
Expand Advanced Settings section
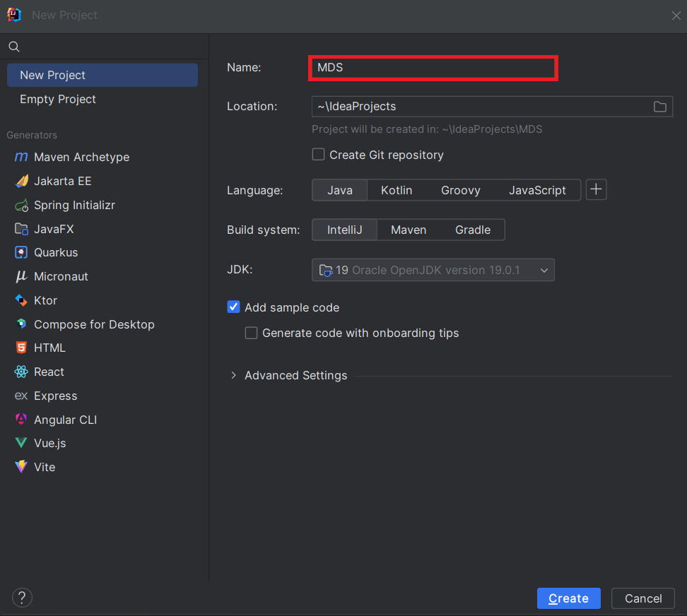[x=234, y=375]
